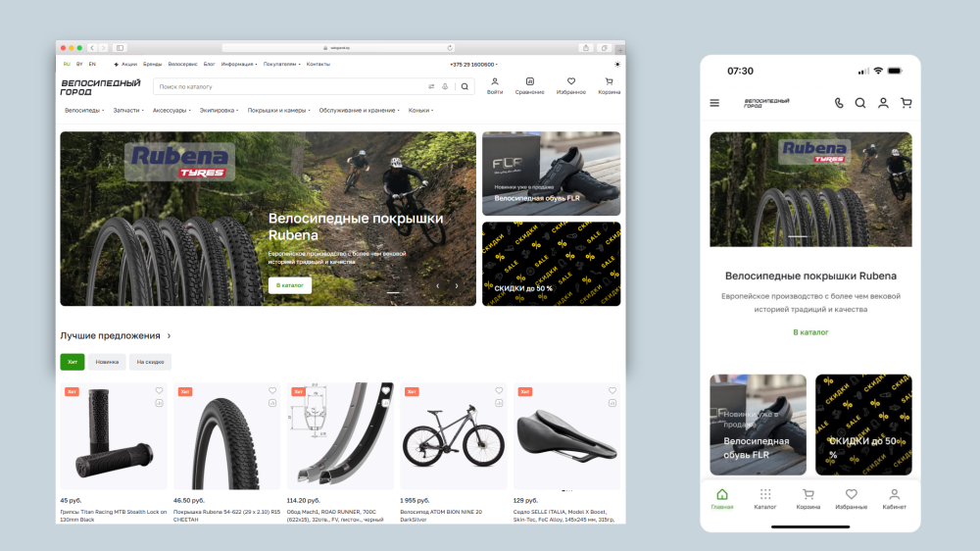980x551 pixels.
Task: Open the Блог link
Action: pyautogui.click(x=210, y=65)
